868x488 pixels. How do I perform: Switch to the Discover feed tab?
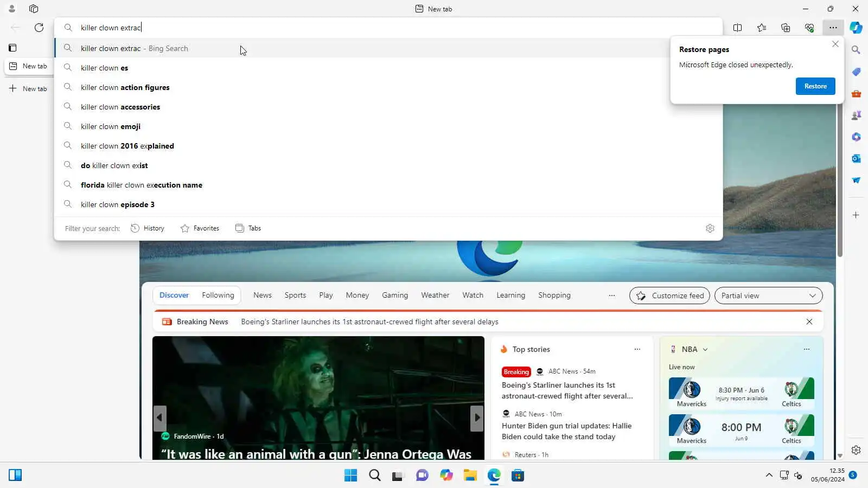pos(174,296)
